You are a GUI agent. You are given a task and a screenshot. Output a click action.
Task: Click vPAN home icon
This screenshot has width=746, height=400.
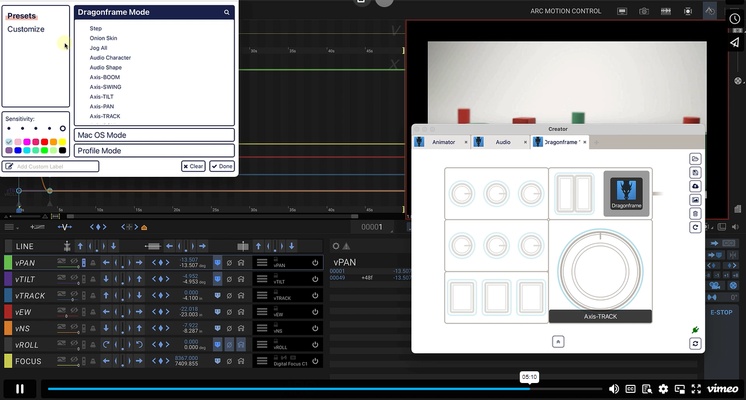point(241,263)
